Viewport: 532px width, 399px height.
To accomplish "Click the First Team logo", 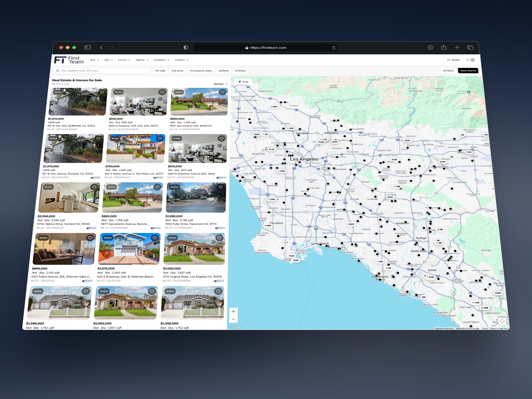I will [69, 60].
